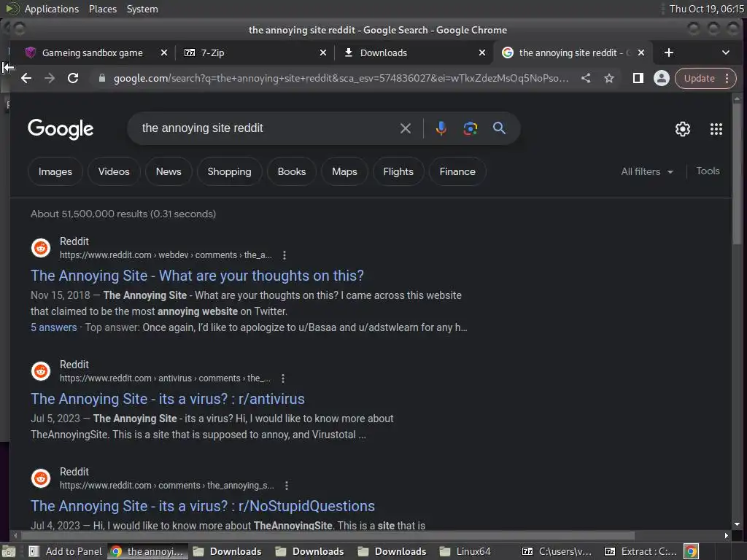
Task: Open Chrome profile avatar
Action: pyautogui.click(x=661, y=78)
